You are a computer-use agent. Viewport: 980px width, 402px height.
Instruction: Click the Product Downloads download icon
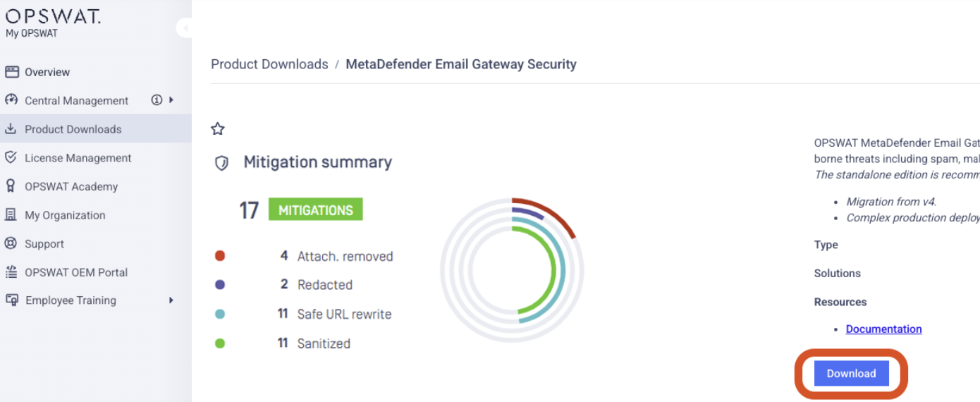(x=11, y=129)
